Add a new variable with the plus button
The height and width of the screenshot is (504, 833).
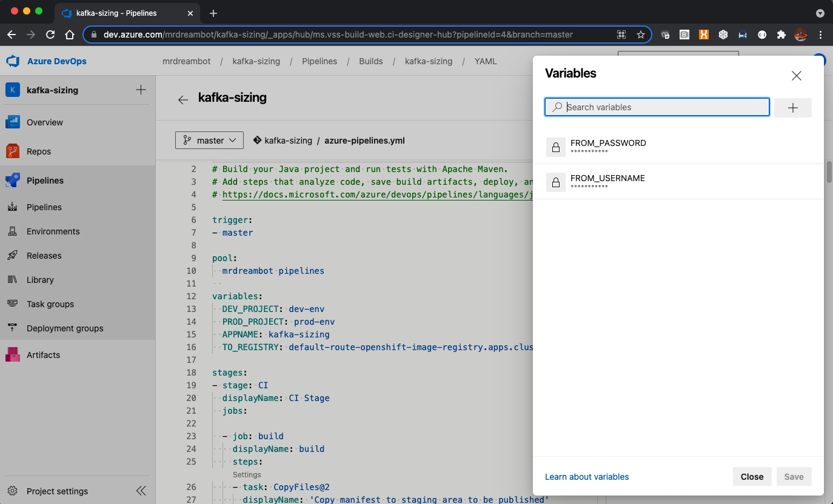pyautogui.click(x=793, y=108)
